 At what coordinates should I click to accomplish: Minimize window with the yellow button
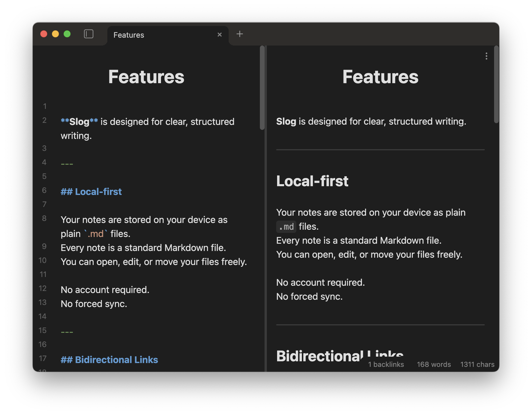coord(55,34)
